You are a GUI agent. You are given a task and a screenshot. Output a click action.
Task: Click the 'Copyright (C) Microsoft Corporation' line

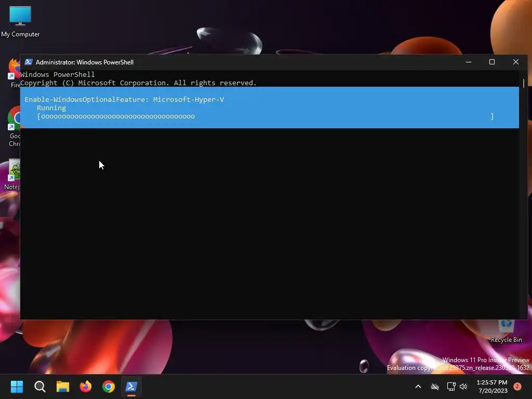(138, 83)
